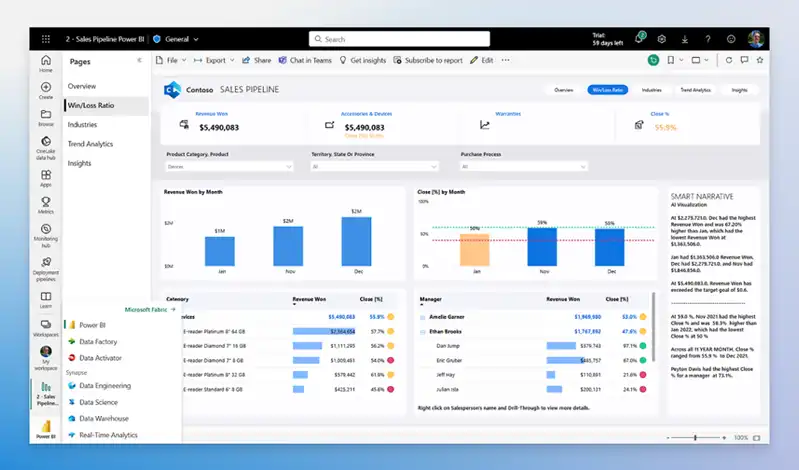
Task: Open the File menu
Action: [x=171, y=60]
